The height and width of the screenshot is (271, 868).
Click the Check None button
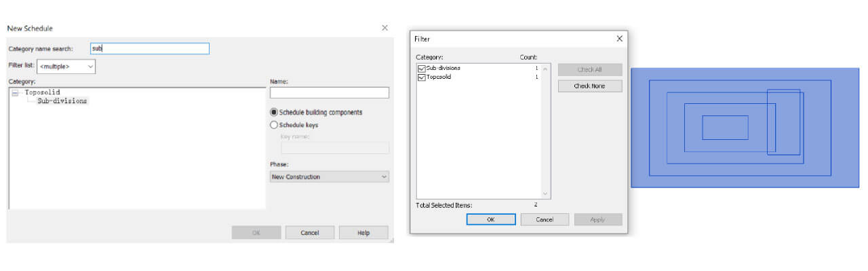(590, 86)
